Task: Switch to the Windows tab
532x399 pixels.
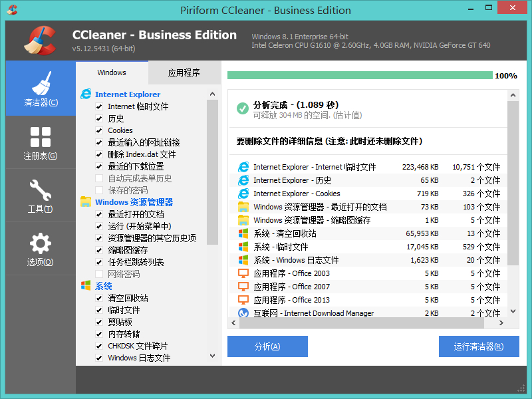Action: pyautogui.click(x=112, y=72)
